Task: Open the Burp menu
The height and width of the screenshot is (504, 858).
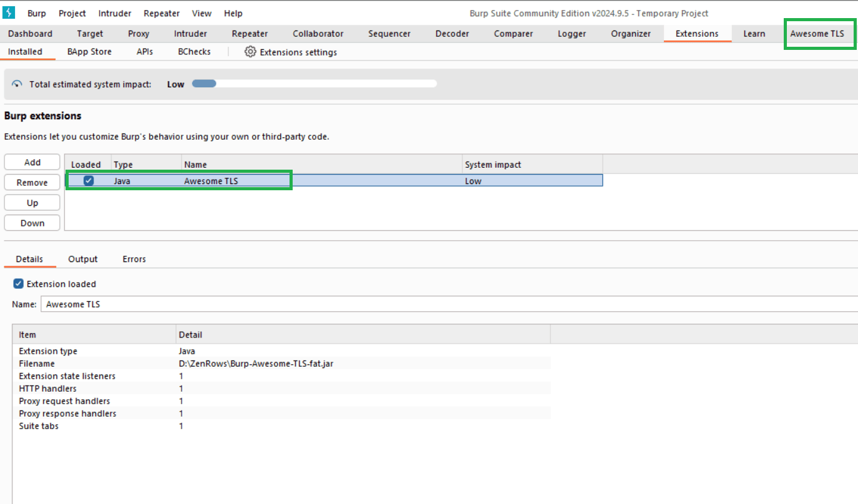Action: [x=37, y=13]
